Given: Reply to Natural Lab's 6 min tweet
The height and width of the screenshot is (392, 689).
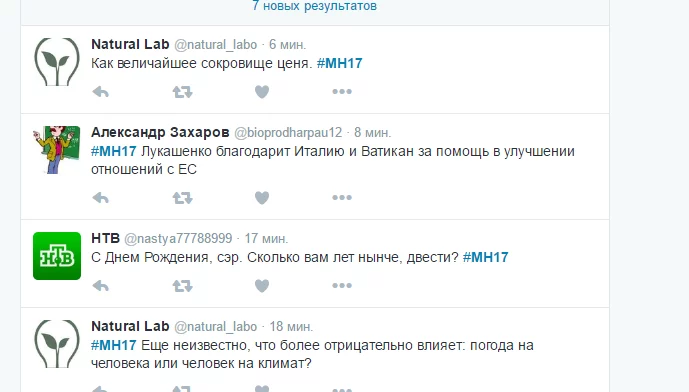Looking at the screenshot, I should click(101, 92).
